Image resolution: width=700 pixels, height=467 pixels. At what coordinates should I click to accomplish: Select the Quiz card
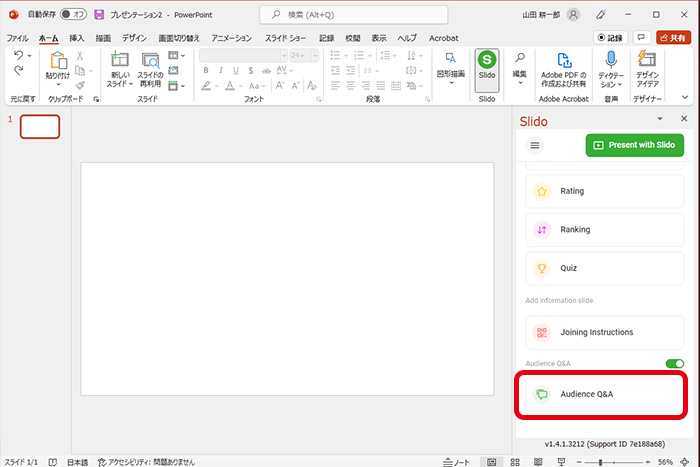(x=604, y=268)
